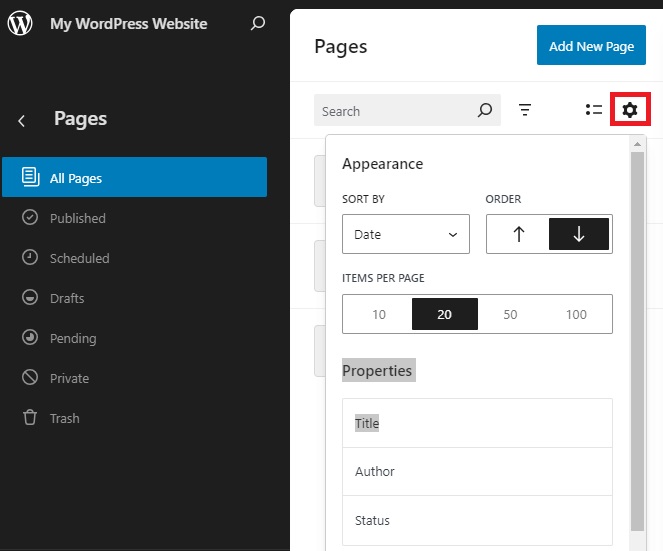Expand the Sort By Date dropdown
This screenshot has height=551, width=663.
(x=405, y=234)
